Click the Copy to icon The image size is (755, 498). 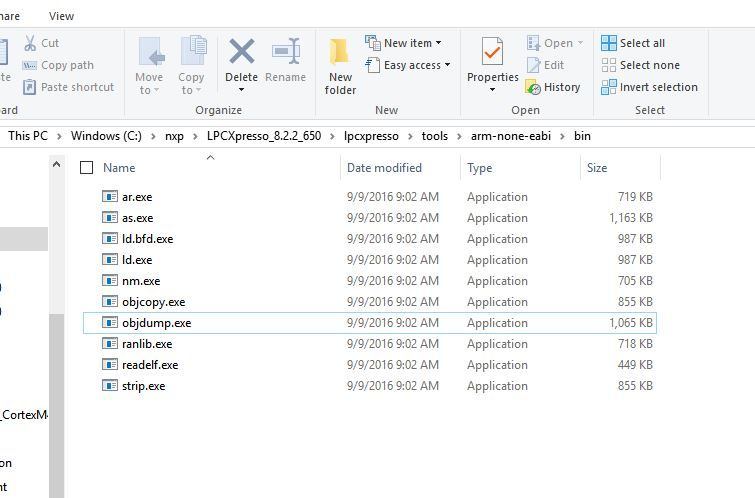194,50
